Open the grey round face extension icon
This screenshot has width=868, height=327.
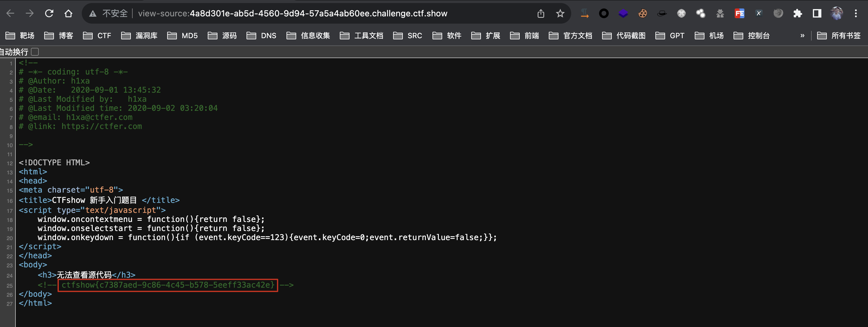tap(778, 13)
